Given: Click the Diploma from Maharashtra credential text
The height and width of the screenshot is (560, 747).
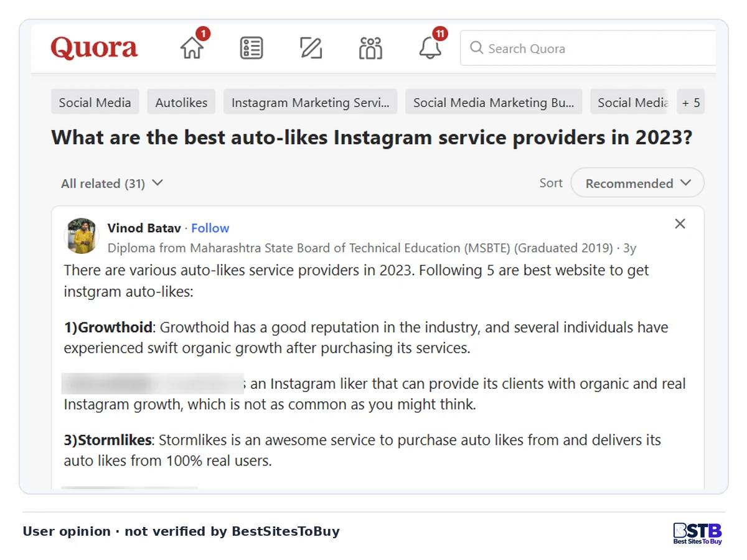Looking at the screenshot, I should coord(360,248).
